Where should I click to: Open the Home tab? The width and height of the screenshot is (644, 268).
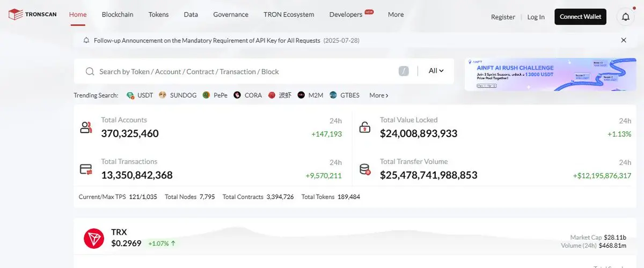[x=78, y=14]
